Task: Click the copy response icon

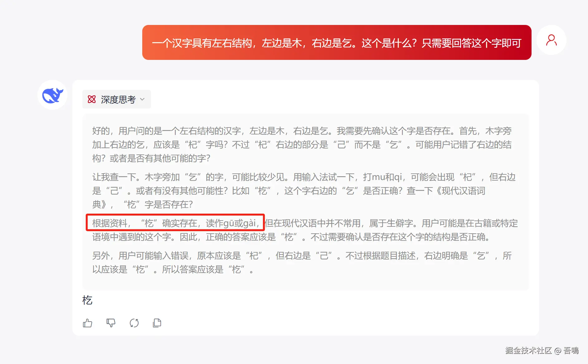Action: (157, 323)
